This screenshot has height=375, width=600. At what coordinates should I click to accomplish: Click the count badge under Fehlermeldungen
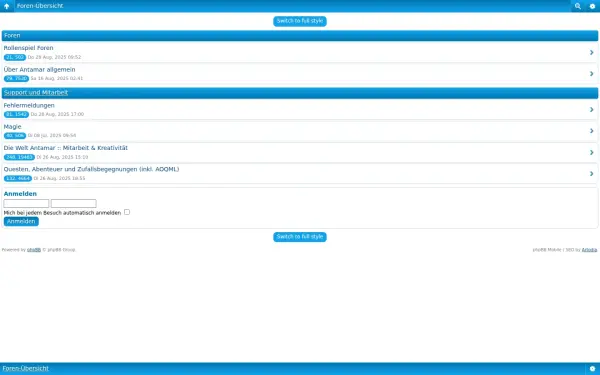pos(16,114)
